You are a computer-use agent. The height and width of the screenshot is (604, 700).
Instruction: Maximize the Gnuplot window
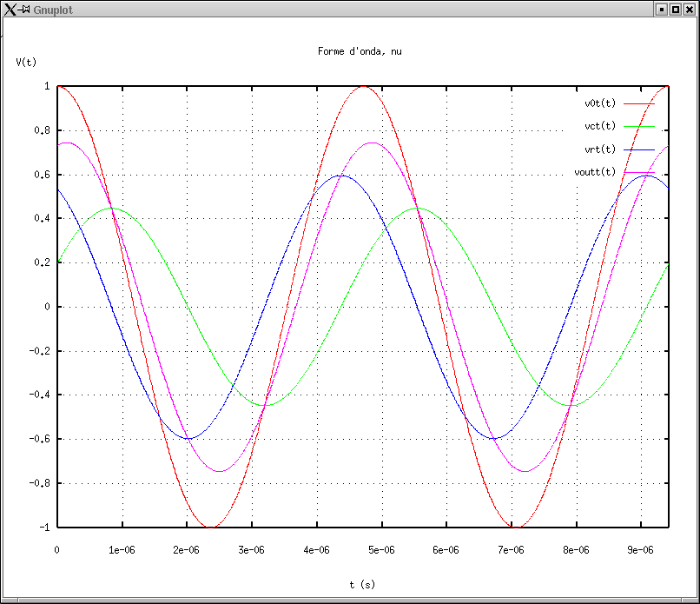pos(675,9)
